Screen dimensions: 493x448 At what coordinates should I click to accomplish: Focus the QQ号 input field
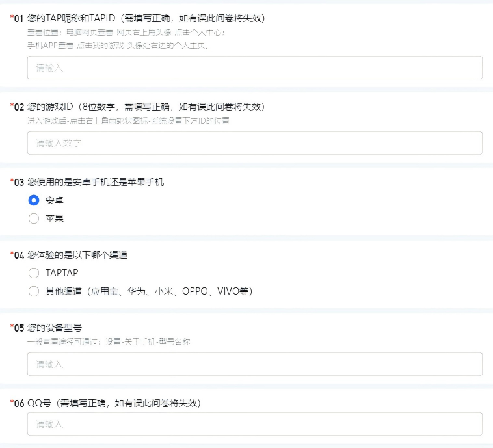coord(254,424)
